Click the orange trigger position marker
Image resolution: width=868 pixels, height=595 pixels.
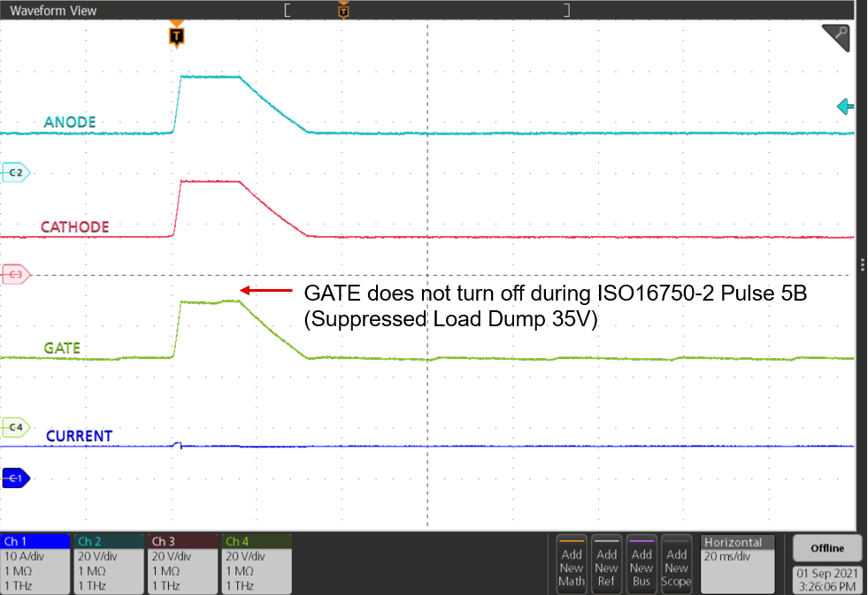pos(176,34)
